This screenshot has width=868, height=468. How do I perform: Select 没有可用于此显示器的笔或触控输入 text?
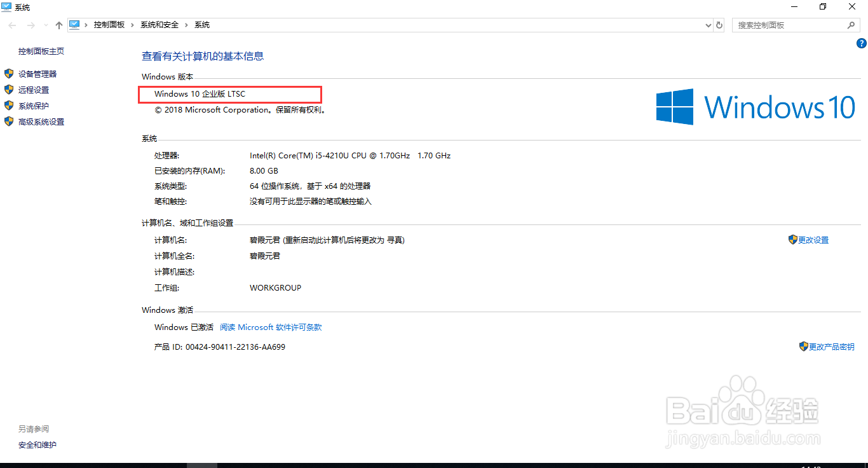[311, 202]
